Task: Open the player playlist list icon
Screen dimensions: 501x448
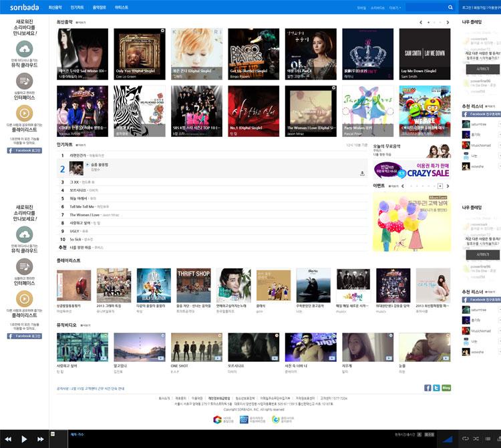Action: pyautogui.click(x=488, y=439)
